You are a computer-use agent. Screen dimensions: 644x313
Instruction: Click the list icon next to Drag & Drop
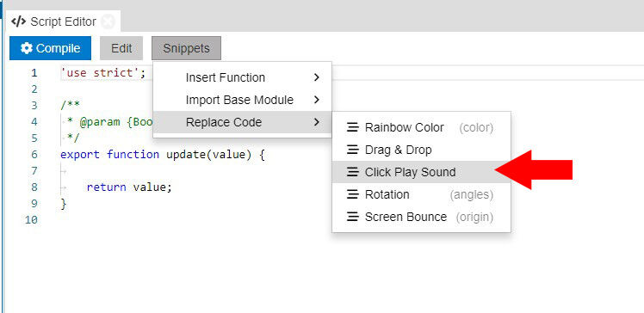pos(352,150)
